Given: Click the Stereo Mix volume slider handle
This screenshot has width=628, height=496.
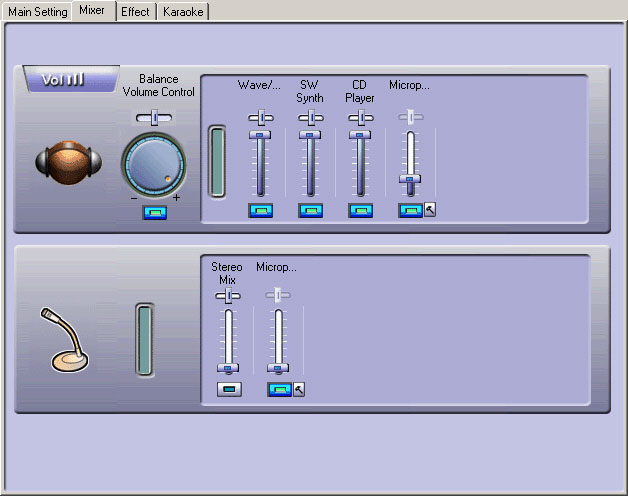Looking at the screenshot, I should [x=227, y=368].
